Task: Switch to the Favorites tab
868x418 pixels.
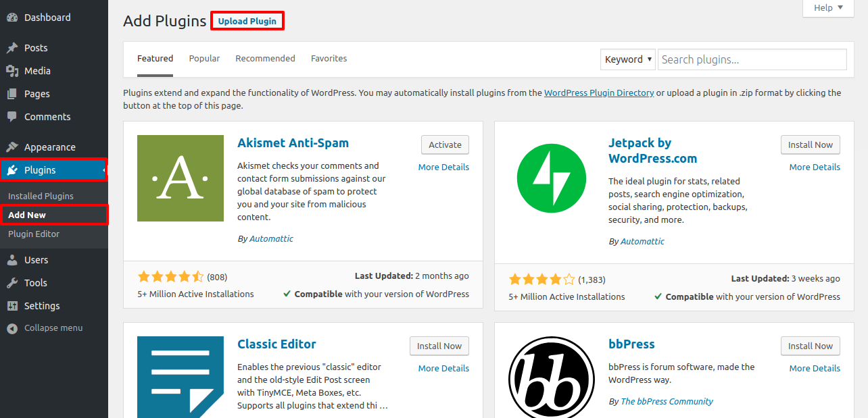Action: pyautogui.click(x=329, y=59)
